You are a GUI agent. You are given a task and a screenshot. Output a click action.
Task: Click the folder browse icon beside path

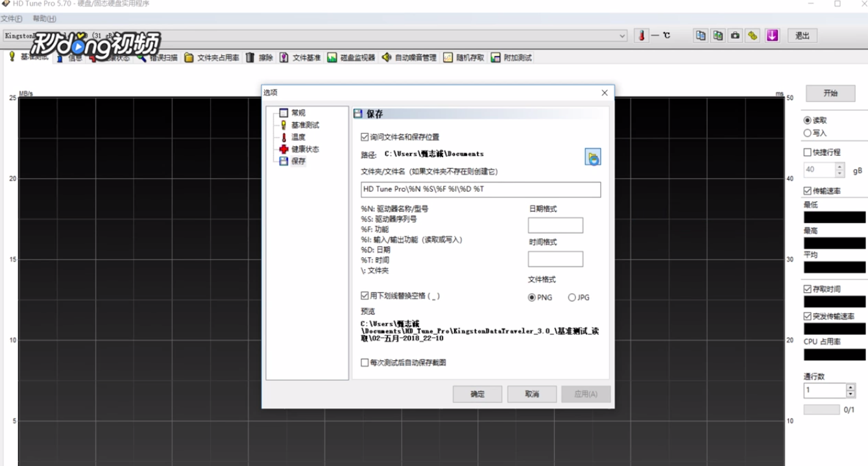click(592, 157)
